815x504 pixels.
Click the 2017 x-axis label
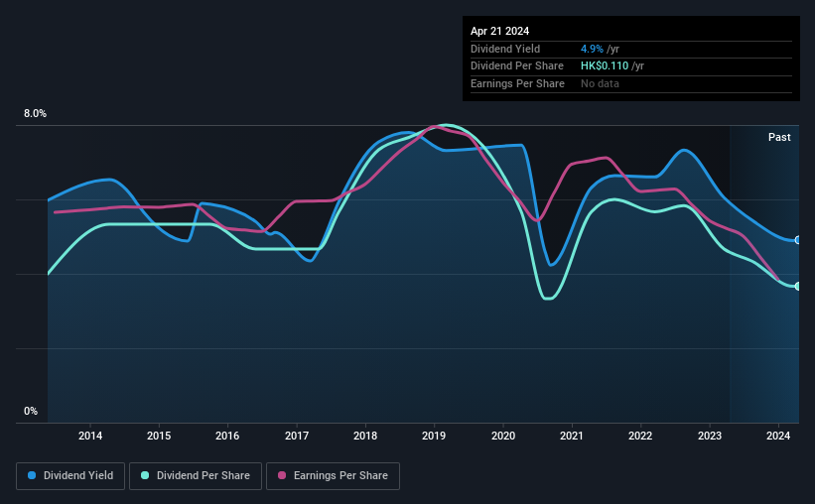(x=297, y=436)
